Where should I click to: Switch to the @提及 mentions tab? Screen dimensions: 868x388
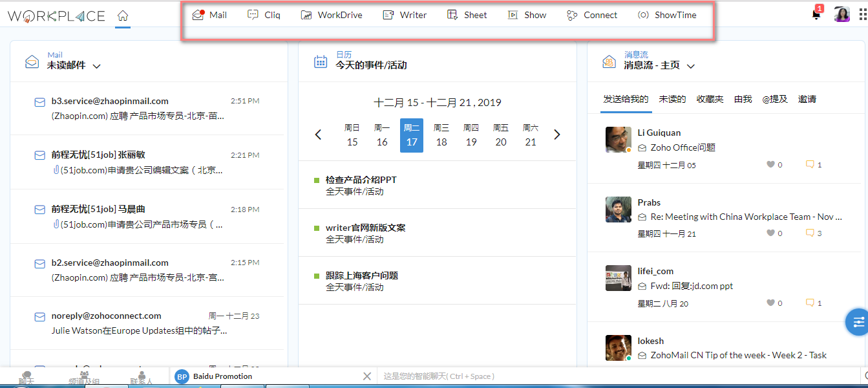point(775,99)
